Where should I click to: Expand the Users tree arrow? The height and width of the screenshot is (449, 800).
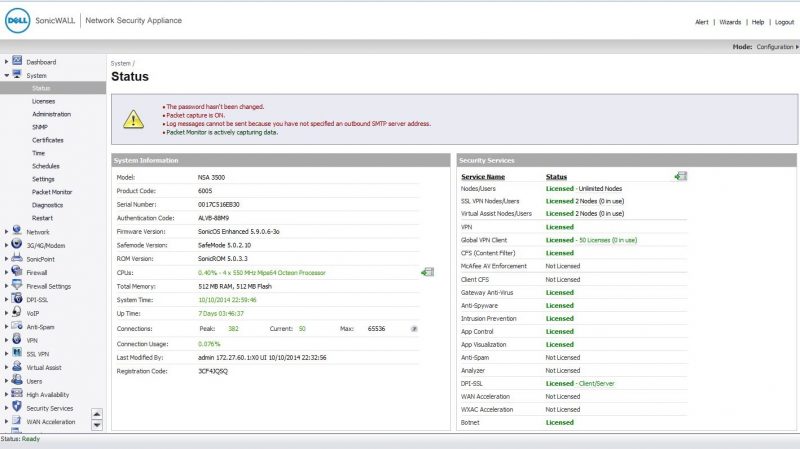tap(6, 381)
